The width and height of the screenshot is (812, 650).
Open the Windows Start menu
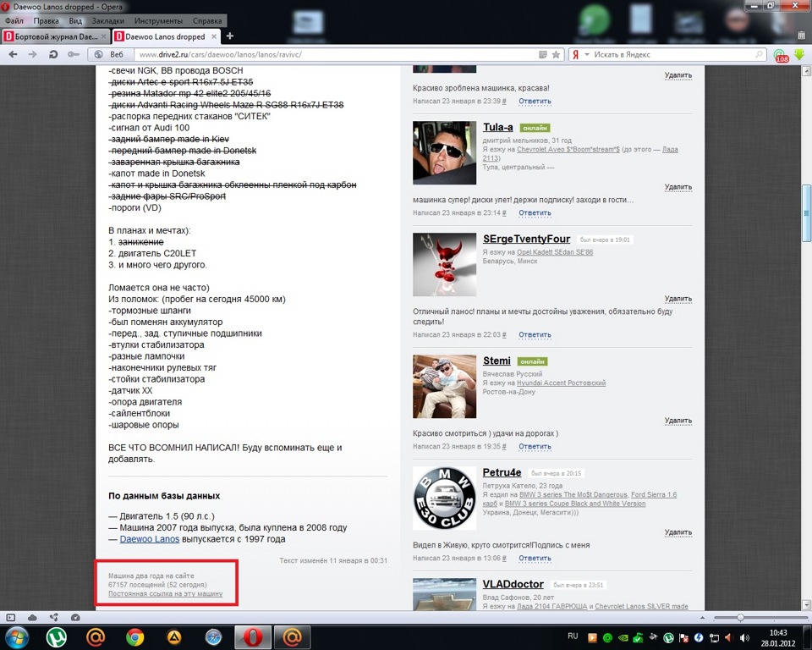pos(17,636)
